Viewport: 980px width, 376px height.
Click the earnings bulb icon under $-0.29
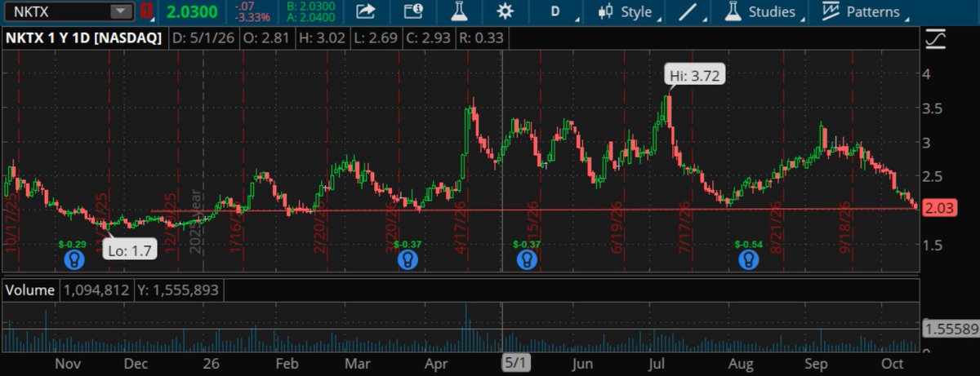coord(74,259)
